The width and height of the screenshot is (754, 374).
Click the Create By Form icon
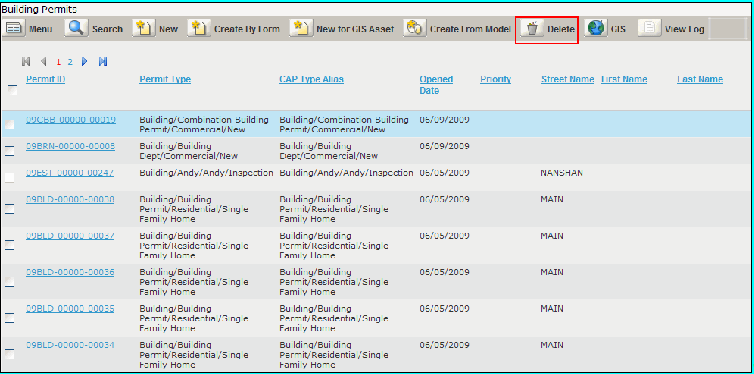point(197,28)
